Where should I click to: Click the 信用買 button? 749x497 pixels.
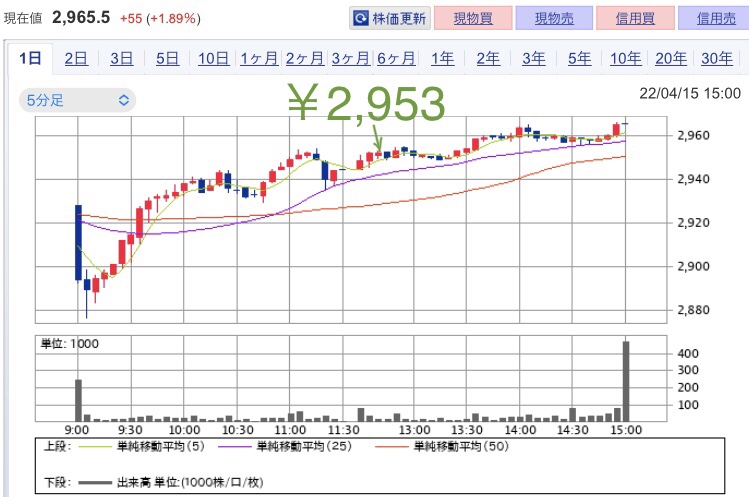click(635, 18)
